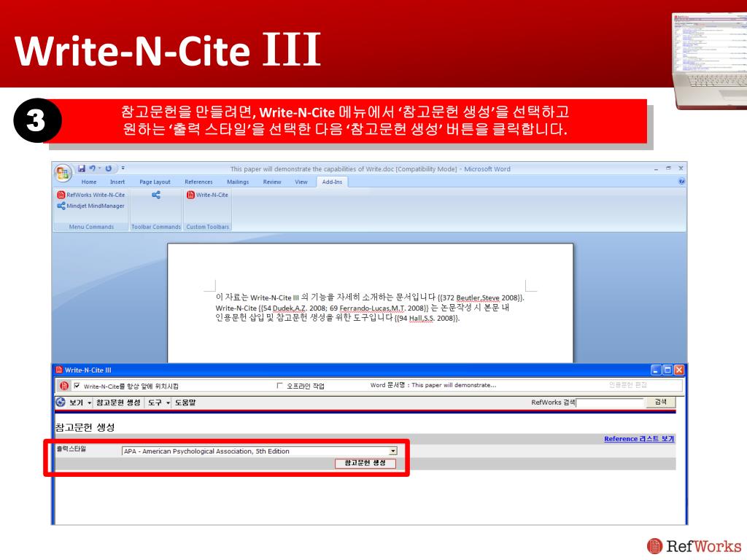Click citation text '69 Ferrando-Lucas,M.T. 2008'
747x560 pixels.
pyautogui.click(x=376, y=308)
